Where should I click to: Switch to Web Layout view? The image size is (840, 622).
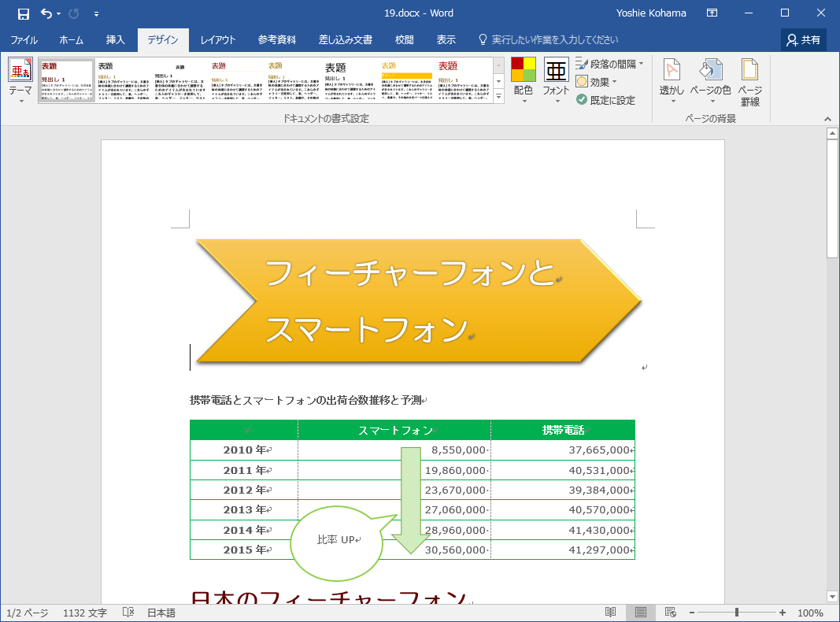coord(670,613)
